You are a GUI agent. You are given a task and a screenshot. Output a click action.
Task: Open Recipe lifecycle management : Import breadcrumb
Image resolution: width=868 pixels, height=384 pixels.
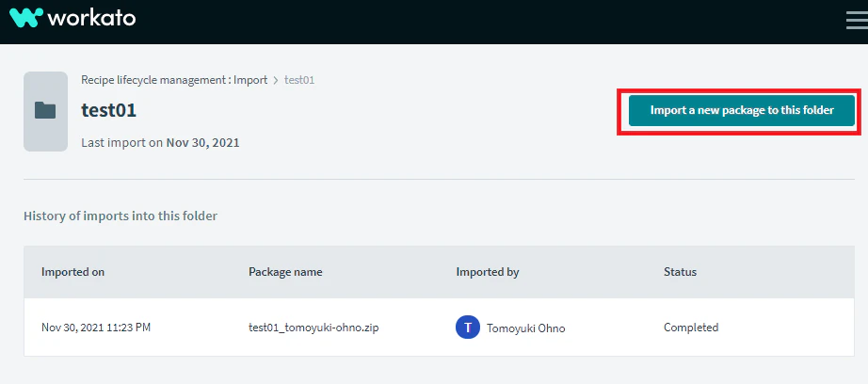(174, 80)
